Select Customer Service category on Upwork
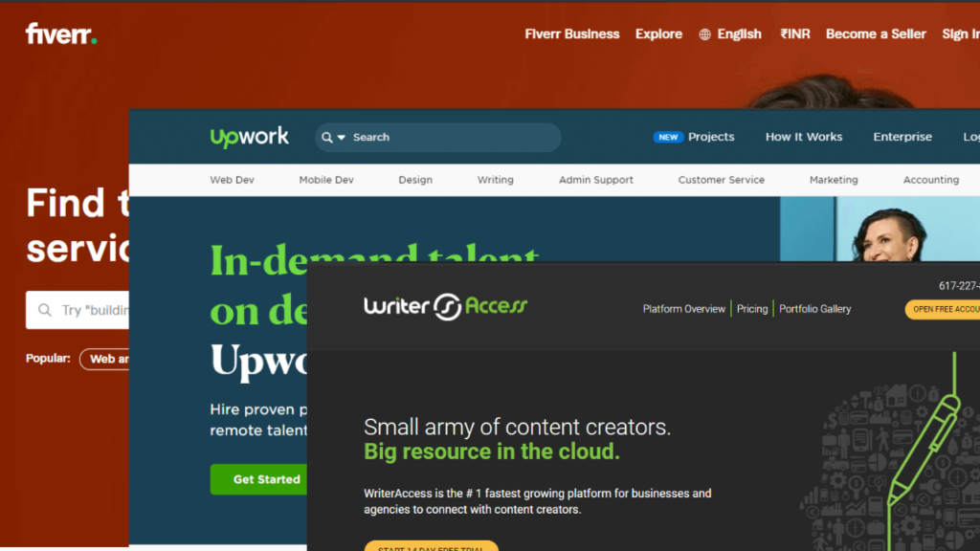The image size is (980, 551). (722, 180)
